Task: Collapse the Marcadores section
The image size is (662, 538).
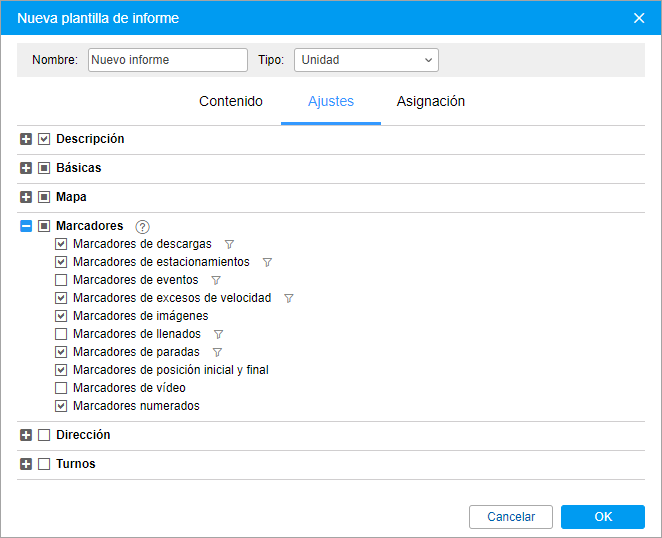Action: [x=26, y=226]
